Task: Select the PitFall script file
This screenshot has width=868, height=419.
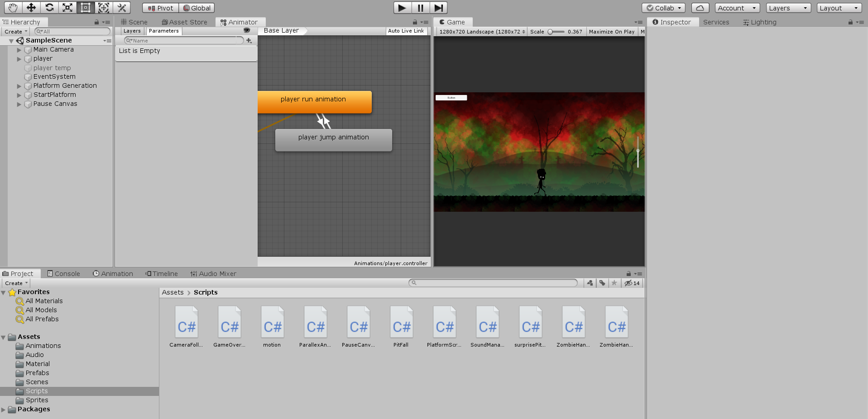Action: pyautogui.click(x=401, y=327)
